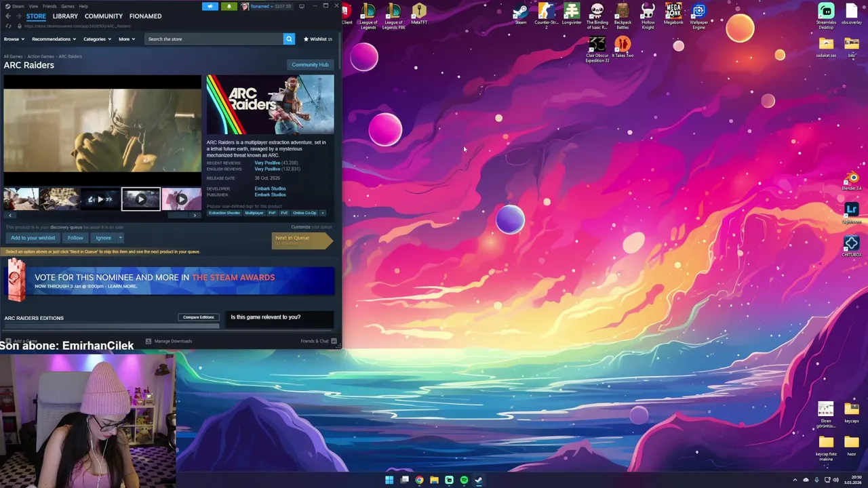Select The Binding of Isaac desktop icon
The width and height of the screenshot is (868, 488).
click(597, 16)
